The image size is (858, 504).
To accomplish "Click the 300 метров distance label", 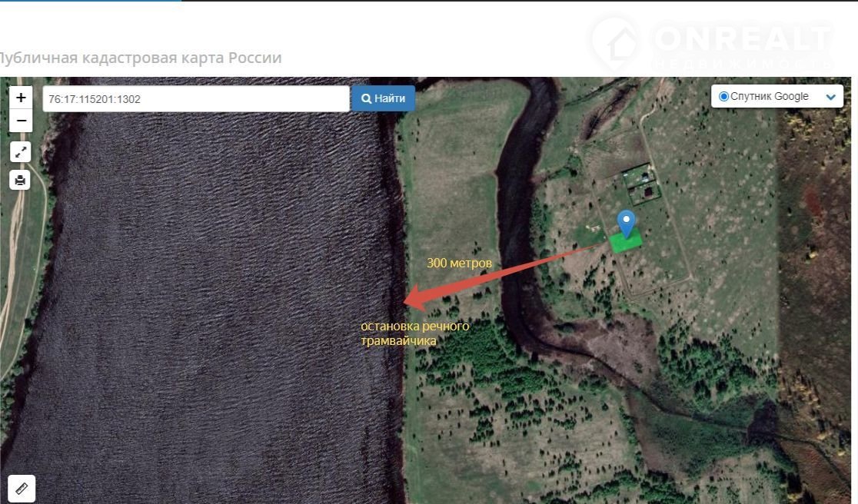I will pos(459,264).
